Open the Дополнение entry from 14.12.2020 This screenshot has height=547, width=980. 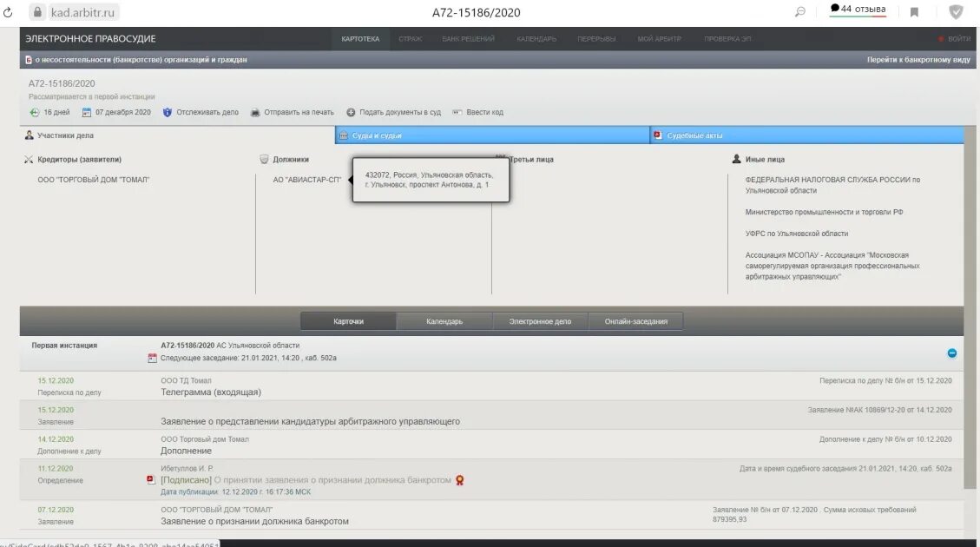click(186, 451)
